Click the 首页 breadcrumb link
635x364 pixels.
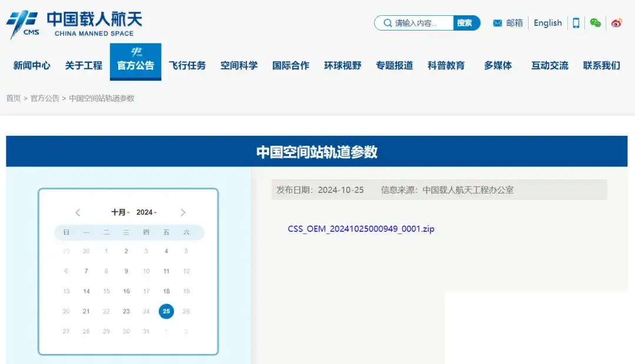(x=14, y=98)
